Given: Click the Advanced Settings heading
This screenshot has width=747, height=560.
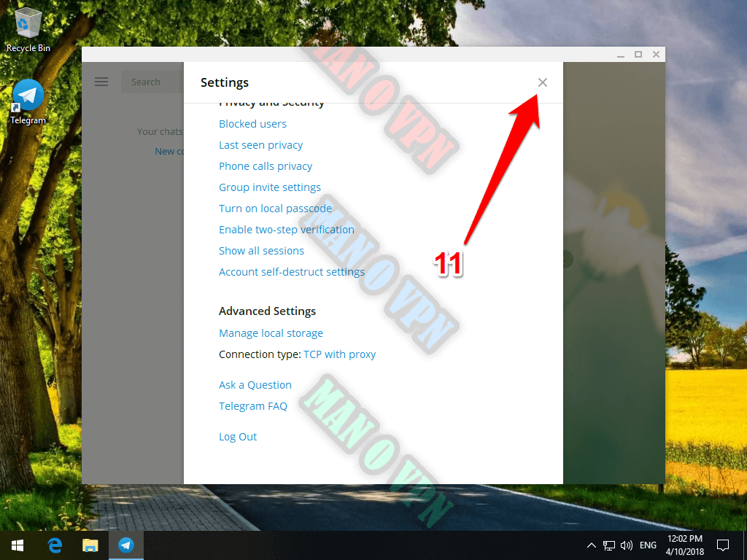Looking at the screenshot, I should tap(267, 311).
